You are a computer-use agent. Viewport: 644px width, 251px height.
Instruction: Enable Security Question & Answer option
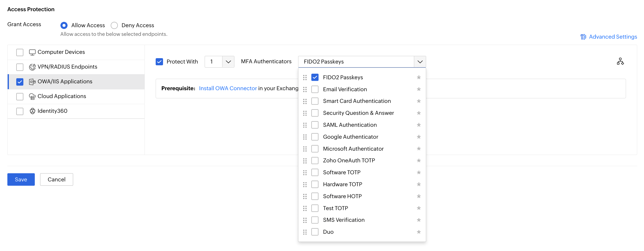coord(315,113)
